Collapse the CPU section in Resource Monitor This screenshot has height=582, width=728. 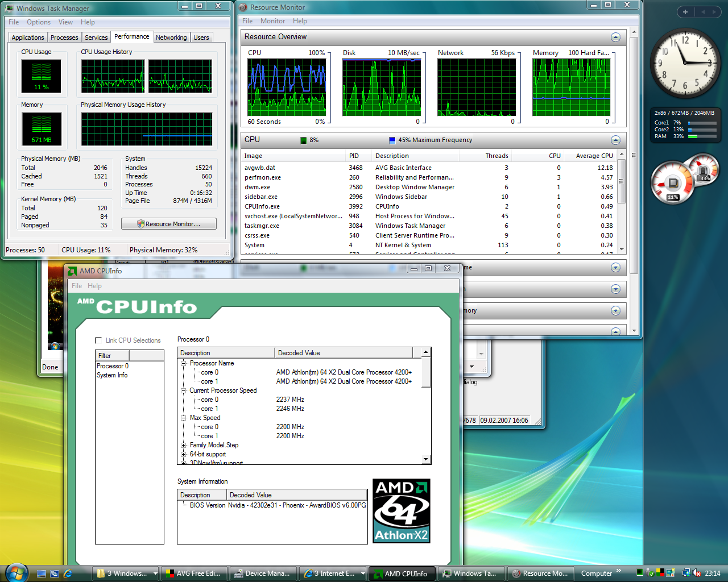click(x=615, y=140)
